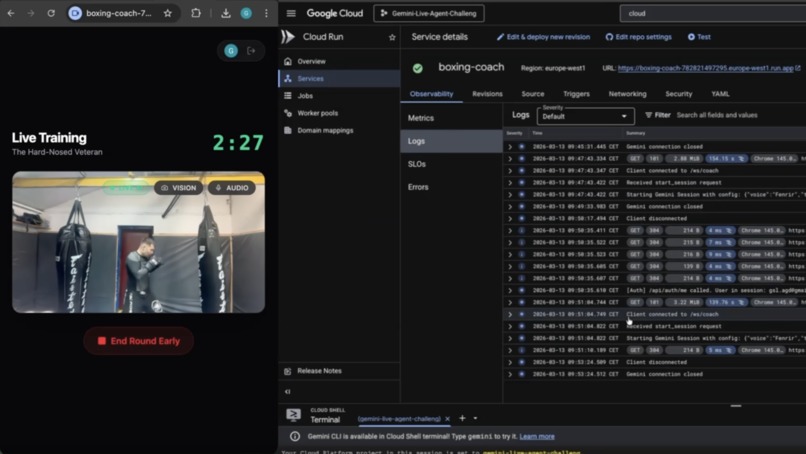
Task: Switch to the YAML tab
Action: point(720,94)
